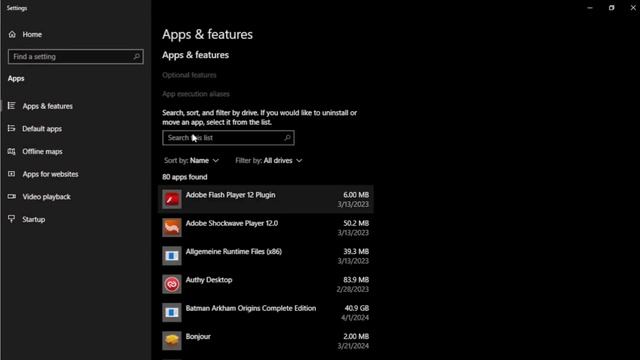Select the Authy Desktop entry
Image resolution: width=640 pixels, height=360 pixels.
click(266, 284)
